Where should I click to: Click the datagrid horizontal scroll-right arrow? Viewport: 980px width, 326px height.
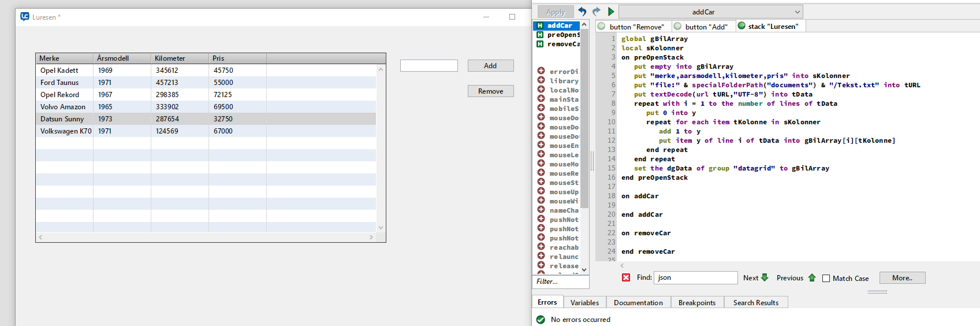371,237
